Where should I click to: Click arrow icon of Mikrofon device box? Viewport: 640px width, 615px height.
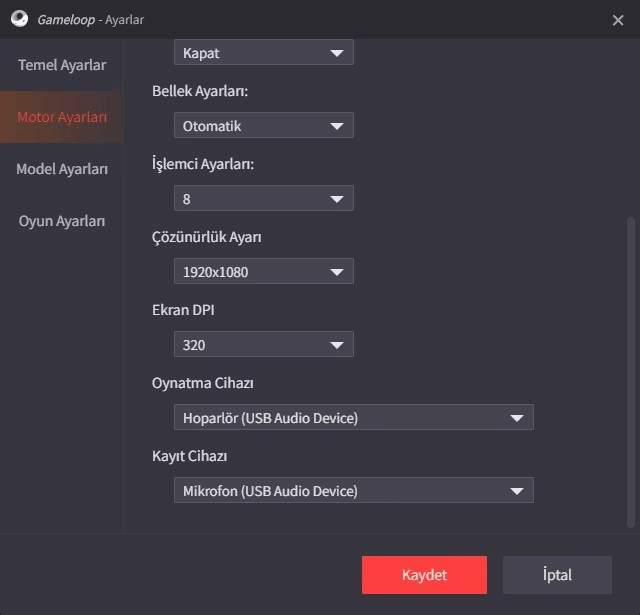click(x=517, y=491)
